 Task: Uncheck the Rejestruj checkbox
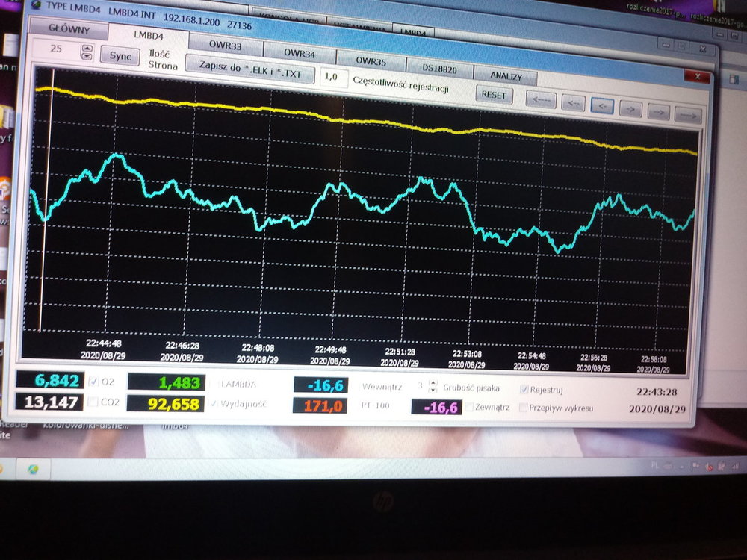[524, 389]
